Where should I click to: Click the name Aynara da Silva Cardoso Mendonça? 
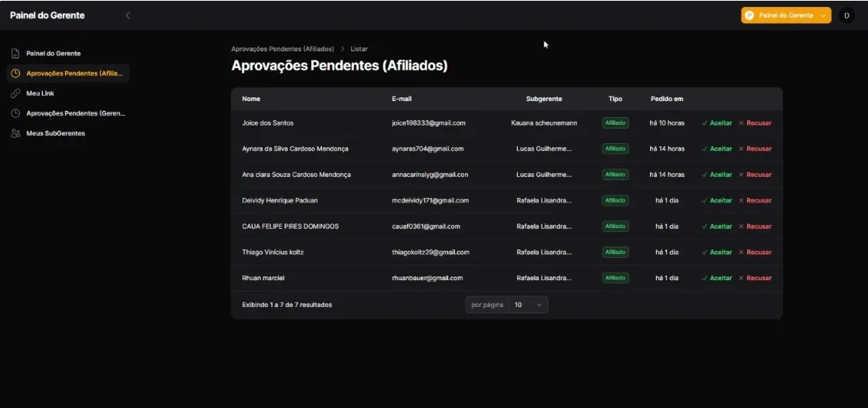295,149
